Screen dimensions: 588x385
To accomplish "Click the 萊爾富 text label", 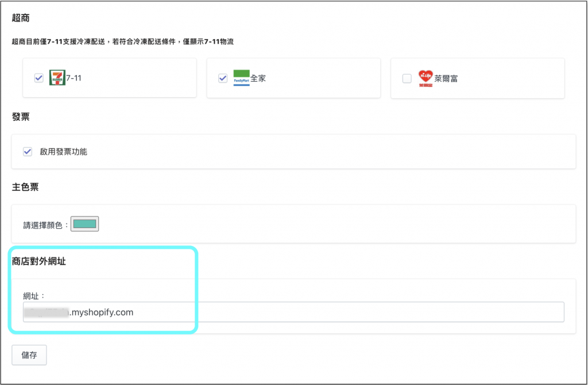I will (x=446, y=79).
